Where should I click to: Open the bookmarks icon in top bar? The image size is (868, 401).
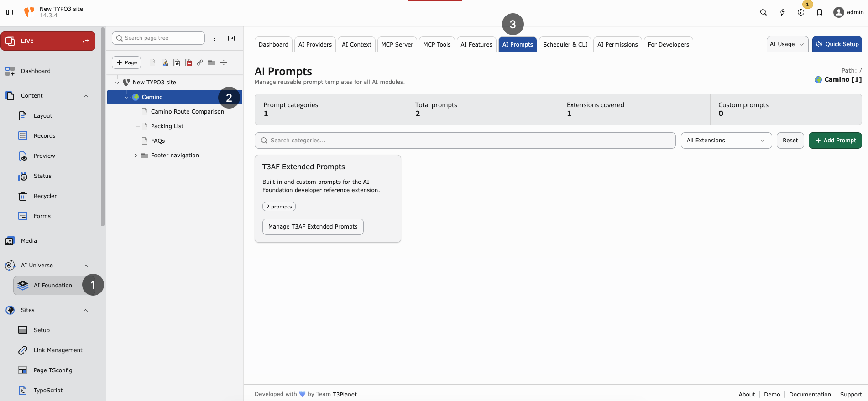pos(820,12)
